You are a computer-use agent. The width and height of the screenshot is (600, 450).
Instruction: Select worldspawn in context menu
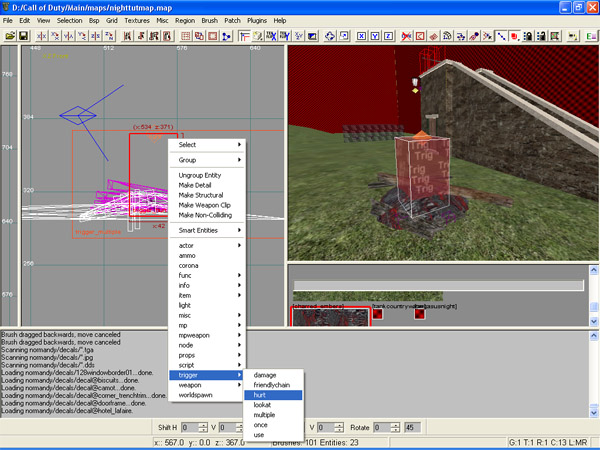(207, 395)
